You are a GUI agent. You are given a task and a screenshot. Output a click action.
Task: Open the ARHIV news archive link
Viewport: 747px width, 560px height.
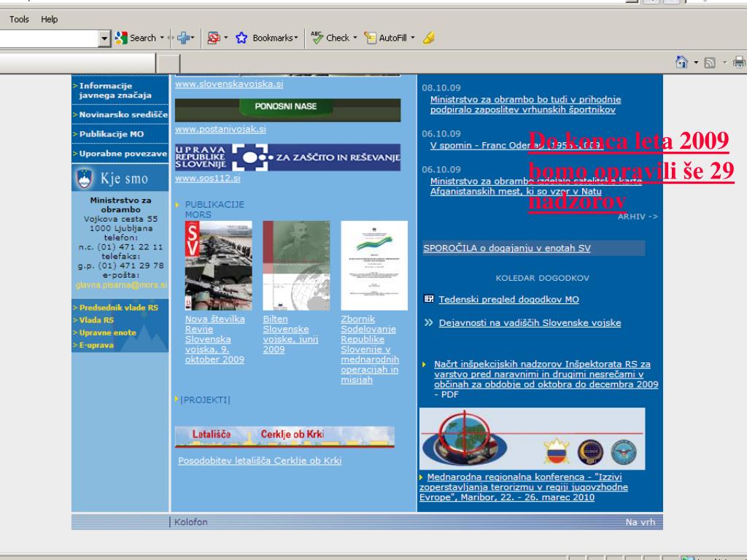(x=638, y=217)
